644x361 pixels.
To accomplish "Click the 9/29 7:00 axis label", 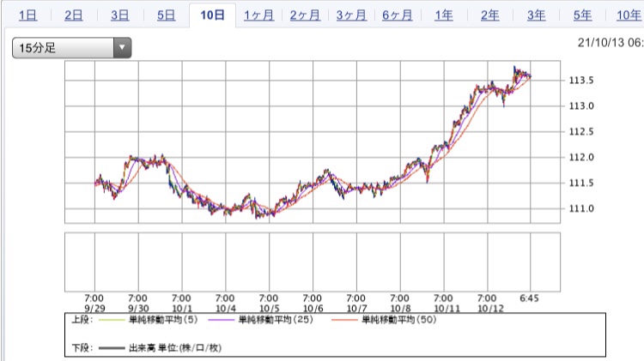I will click(x=94, y=304).
